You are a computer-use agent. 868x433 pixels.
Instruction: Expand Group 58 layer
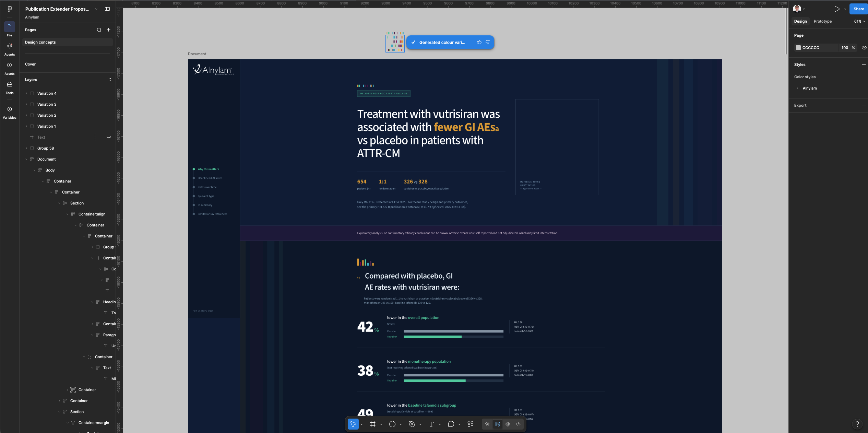coord(26,148)
